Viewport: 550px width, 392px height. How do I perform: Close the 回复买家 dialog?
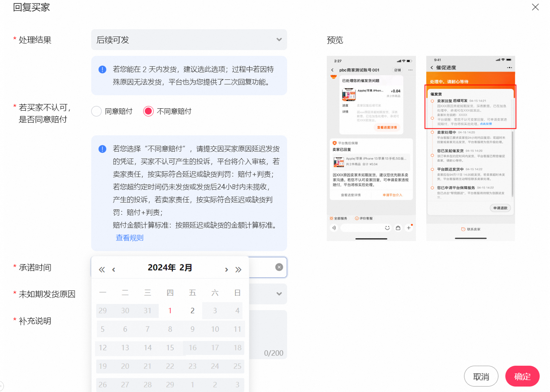point(535,7)
